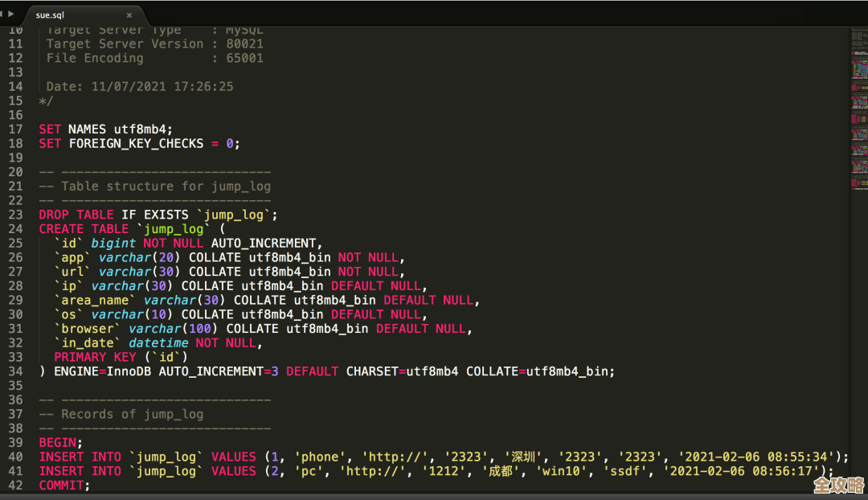868x500 pixels.
Task: Click SET NAMES utf8mb4 line
Action: pyautogui.click(x=105, y=129)
